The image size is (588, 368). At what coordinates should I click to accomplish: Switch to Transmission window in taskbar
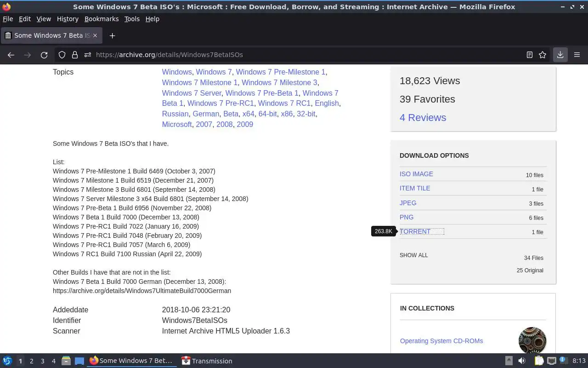(x=207, y=361)
